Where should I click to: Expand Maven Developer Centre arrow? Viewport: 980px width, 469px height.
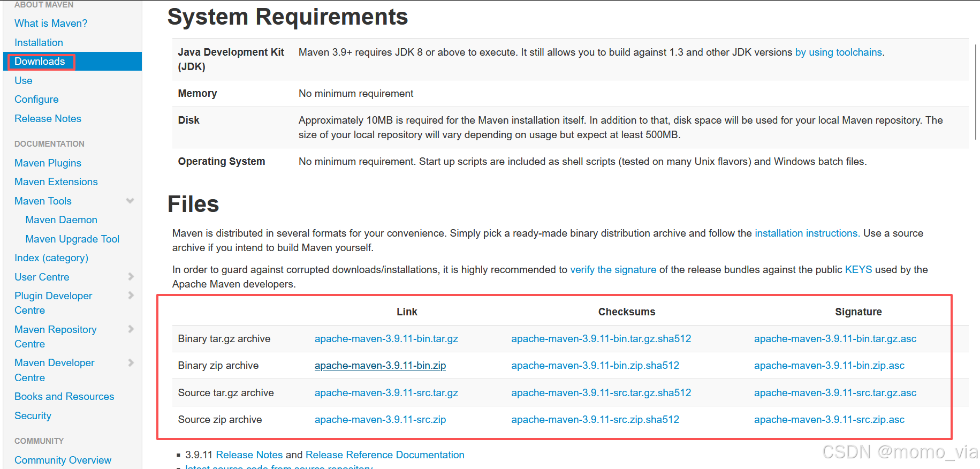pyautogui.click(x=131, y=362)
